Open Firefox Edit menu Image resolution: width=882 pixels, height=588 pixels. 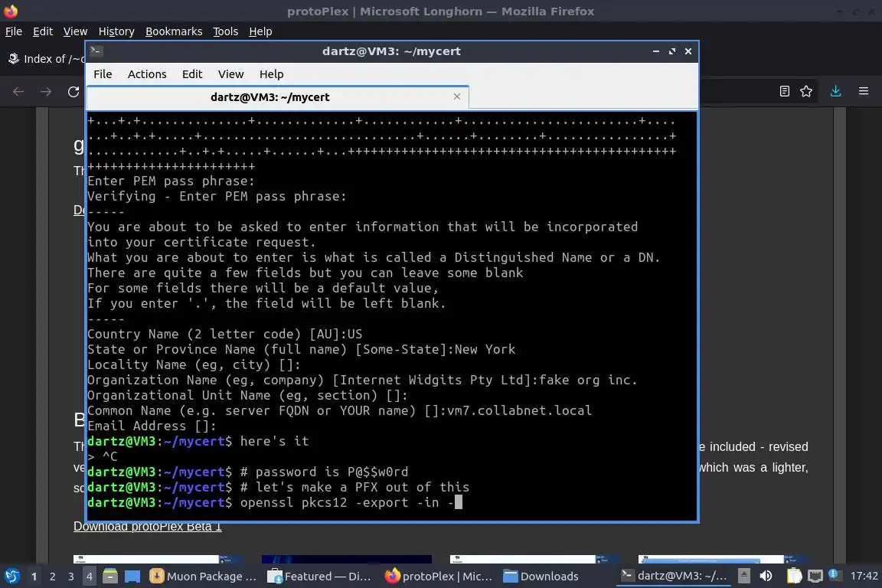click(43, 31)
